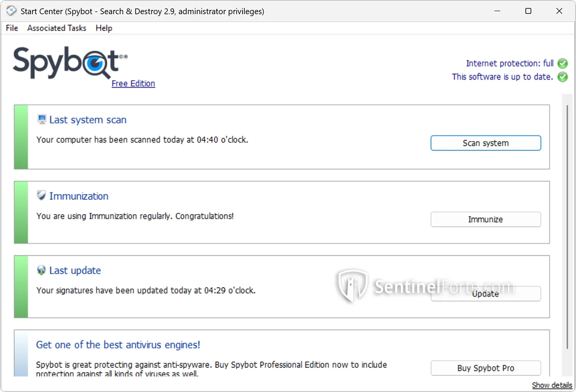Open the Associated Tasks menu
The height and width of the screenshot is (392, 576).
(x=57, y=28)
